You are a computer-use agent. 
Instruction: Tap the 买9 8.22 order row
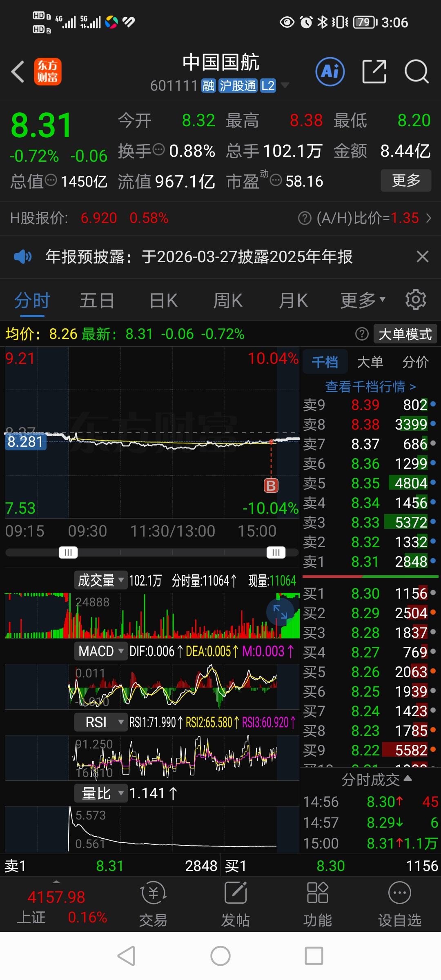tap(370, 750)
